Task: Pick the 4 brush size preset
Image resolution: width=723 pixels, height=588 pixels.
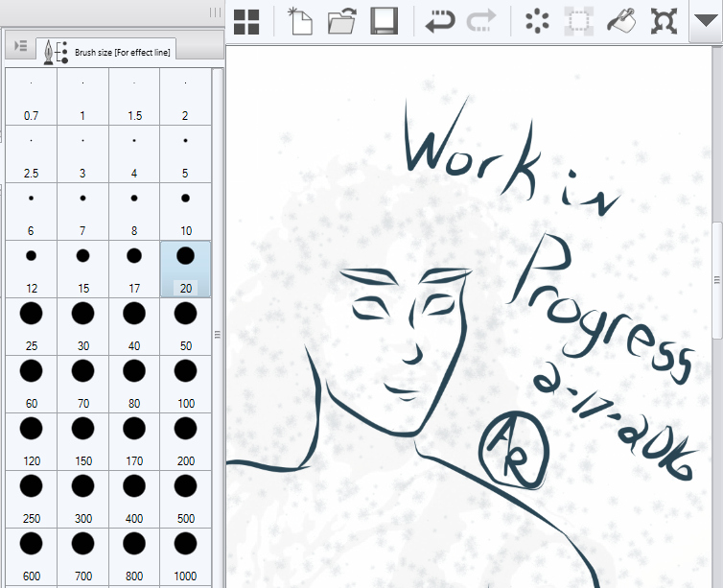Action: click(x=134, y=154)
